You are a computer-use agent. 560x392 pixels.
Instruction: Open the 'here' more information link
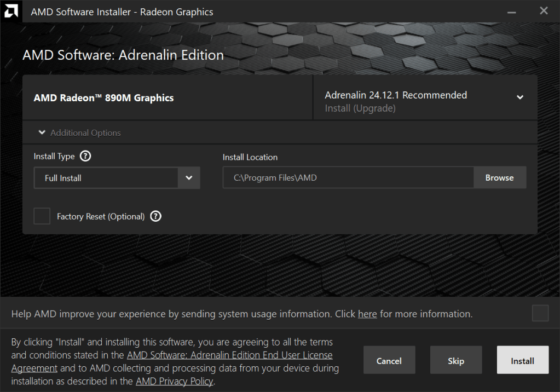[x=367, y=314]
